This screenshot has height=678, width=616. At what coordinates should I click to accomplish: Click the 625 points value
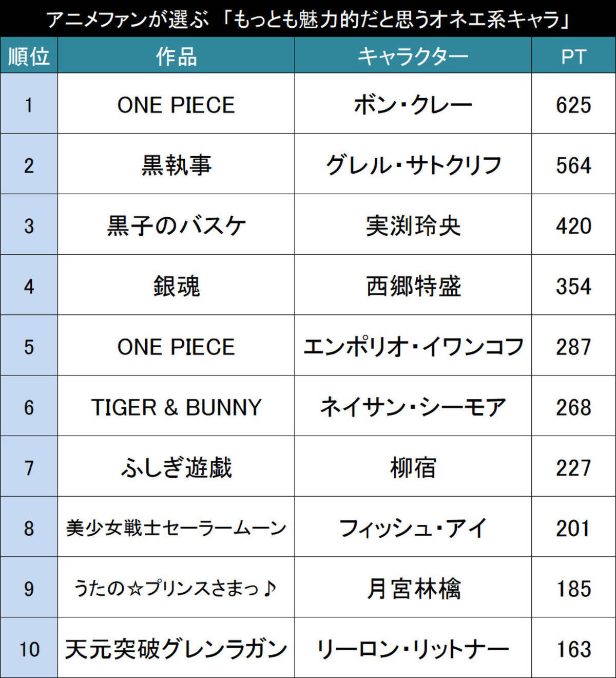573,105
